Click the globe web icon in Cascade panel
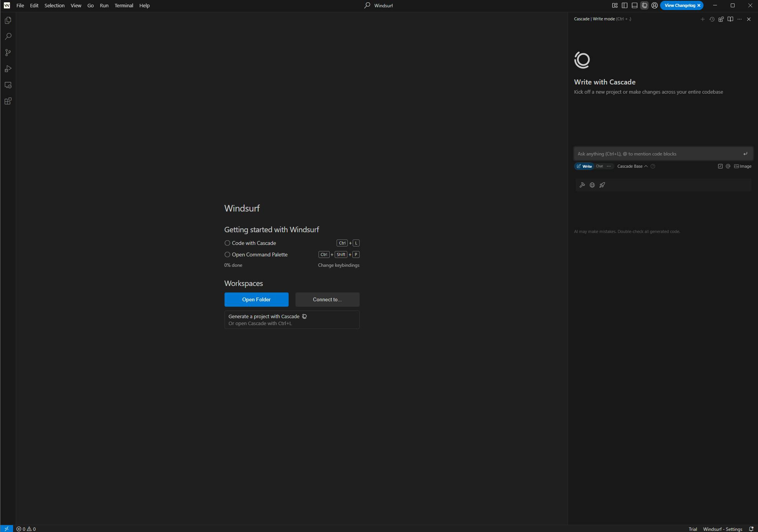758x532 pixels. pos(592,185)
